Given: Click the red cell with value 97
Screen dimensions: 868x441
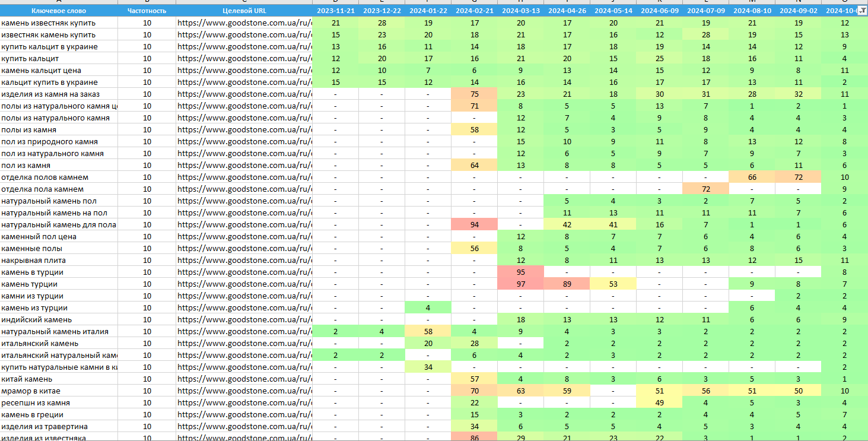Looking at the screenshot, I should pyautogui.click(x=520, y=284).
